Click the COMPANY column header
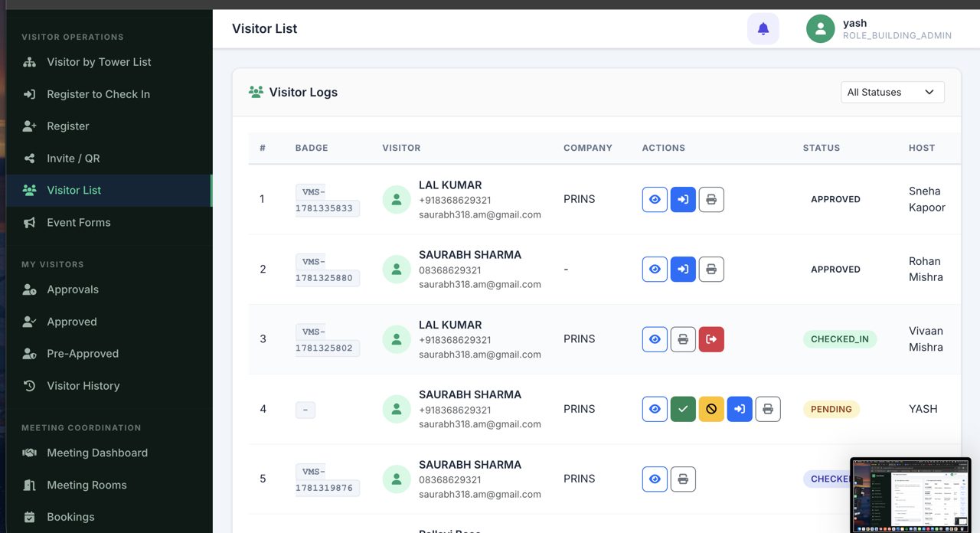Image resolution: width=980 pixels, height=533 pixels. (x=588, y=148)
